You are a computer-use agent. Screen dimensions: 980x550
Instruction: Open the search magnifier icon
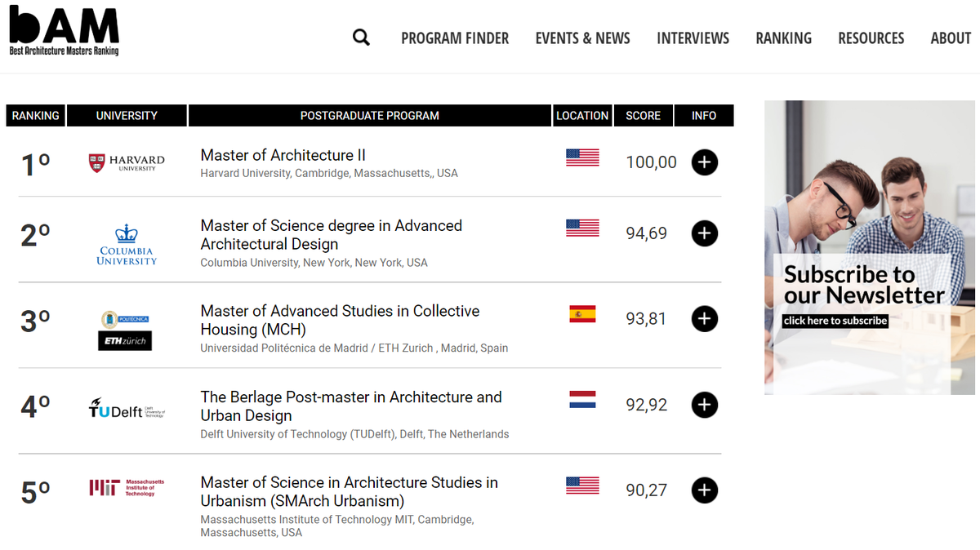point(361,38)
